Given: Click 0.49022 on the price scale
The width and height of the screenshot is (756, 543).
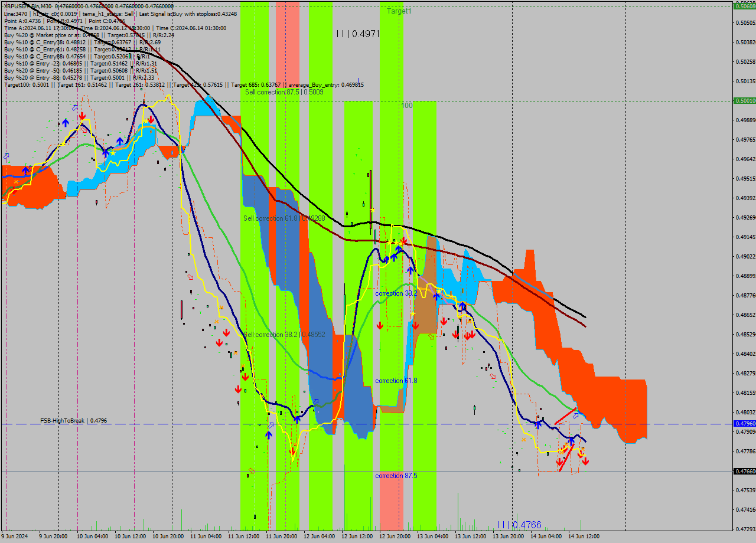Looking at the screenshot, I should 745,257.
